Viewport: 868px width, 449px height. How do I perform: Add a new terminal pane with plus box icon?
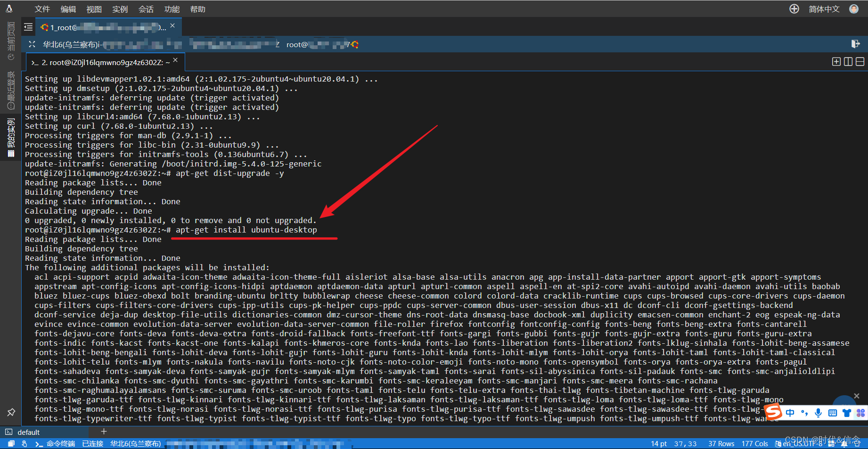836,62
